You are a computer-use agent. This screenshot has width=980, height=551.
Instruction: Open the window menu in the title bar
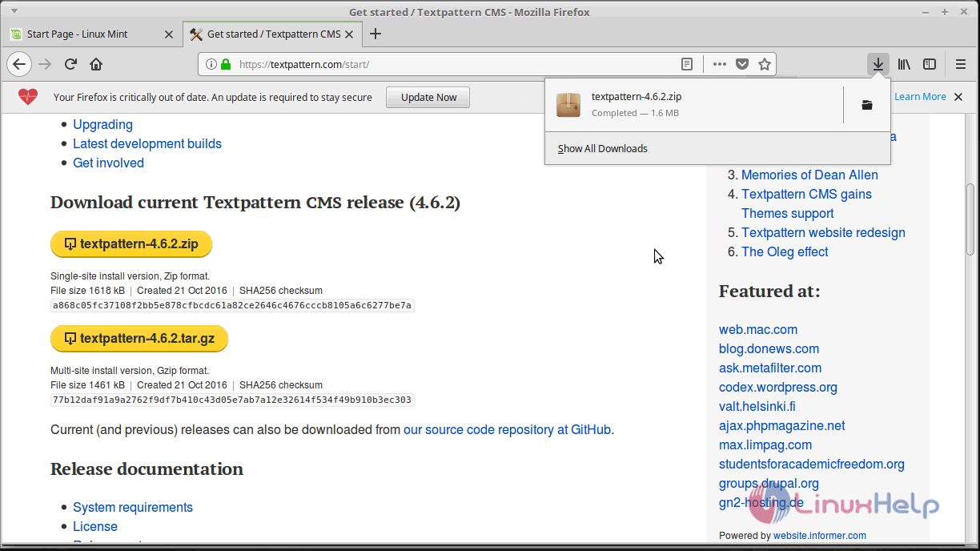pyautogui.click(x=15, y=11)
